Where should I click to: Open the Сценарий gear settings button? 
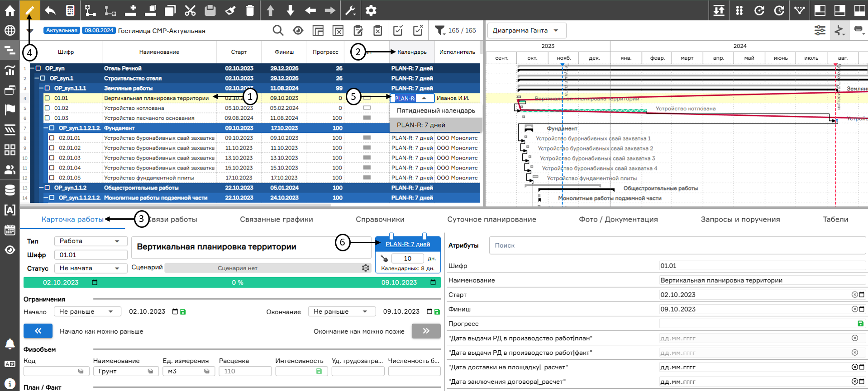(366, 268)
